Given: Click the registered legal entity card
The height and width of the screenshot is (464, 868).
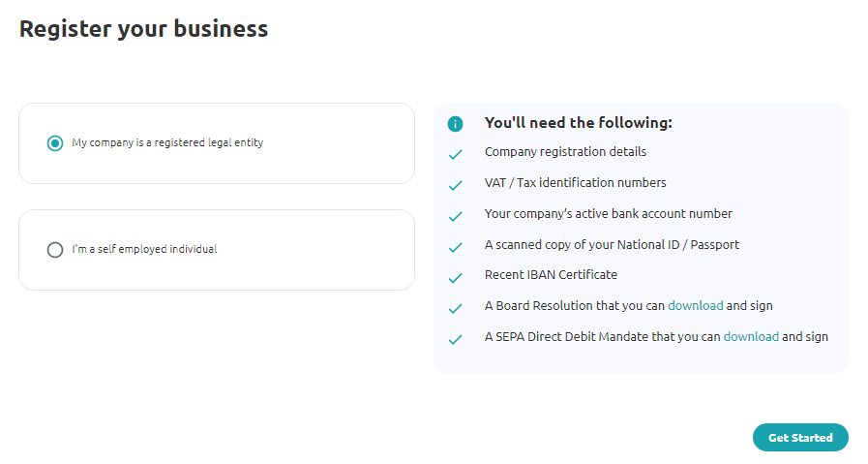Looking at the screenshot, I should [x=217, y=143].
